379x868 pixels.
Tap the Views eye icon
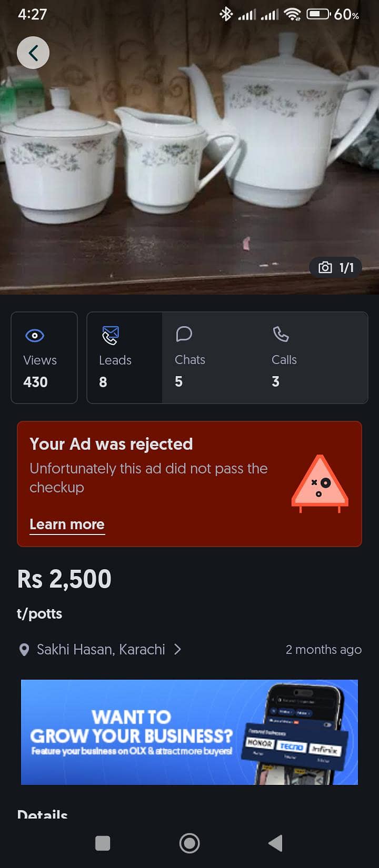35,335
